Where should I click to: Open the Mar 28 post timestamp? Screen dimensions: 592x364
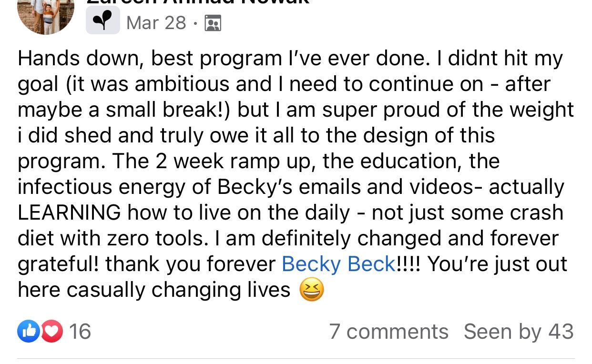click(156, 23)
